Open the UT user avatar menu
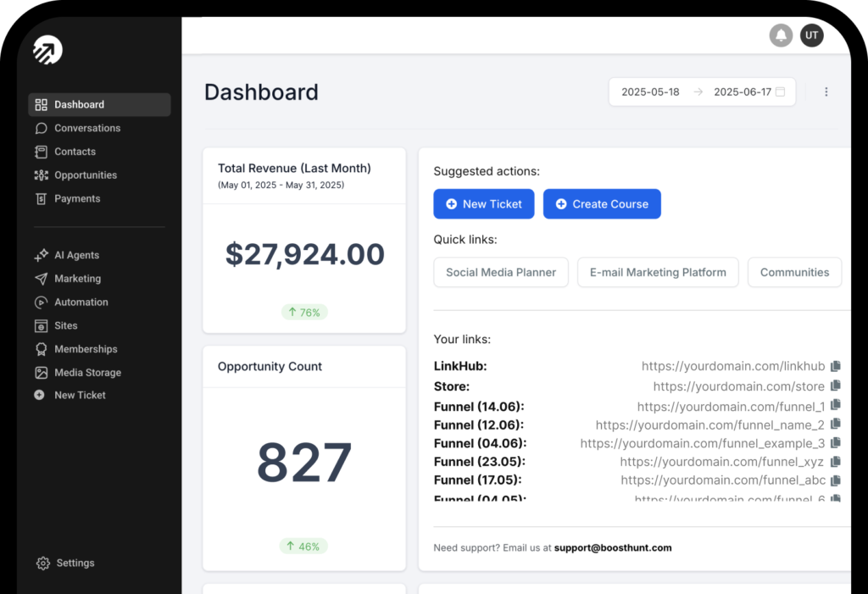The image size is (868, 594). click(x=811, y=36)
